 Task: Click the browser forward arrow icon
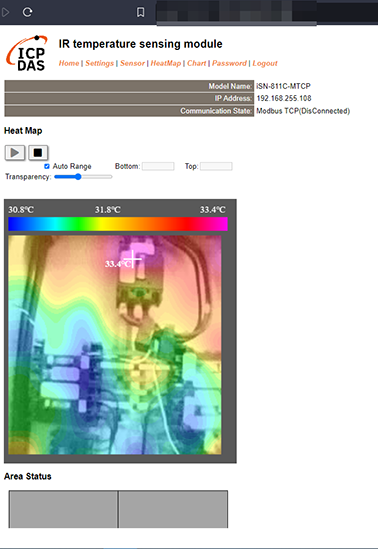point(5,12)
